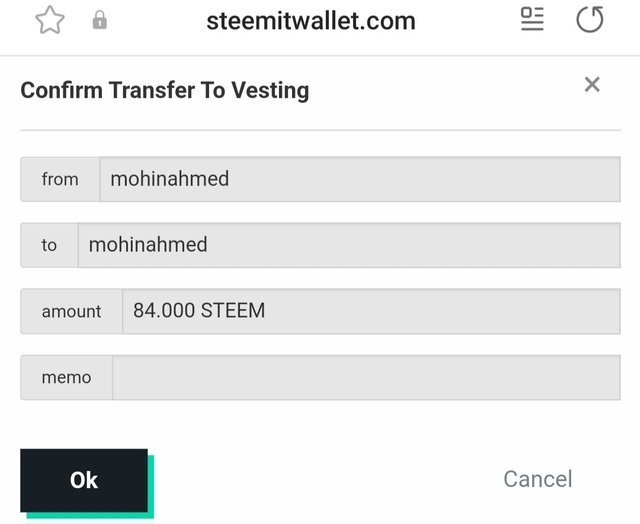Select the from account input field
Viewport: 640px width, 524px height.
pyautogui.click(x=359, y=179)
